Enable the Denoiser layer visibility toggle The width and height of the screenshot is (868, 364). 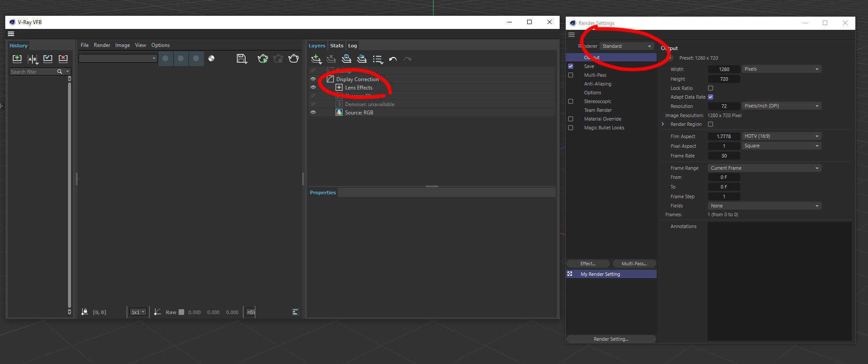pyautogui.click(x=313, y=104)
